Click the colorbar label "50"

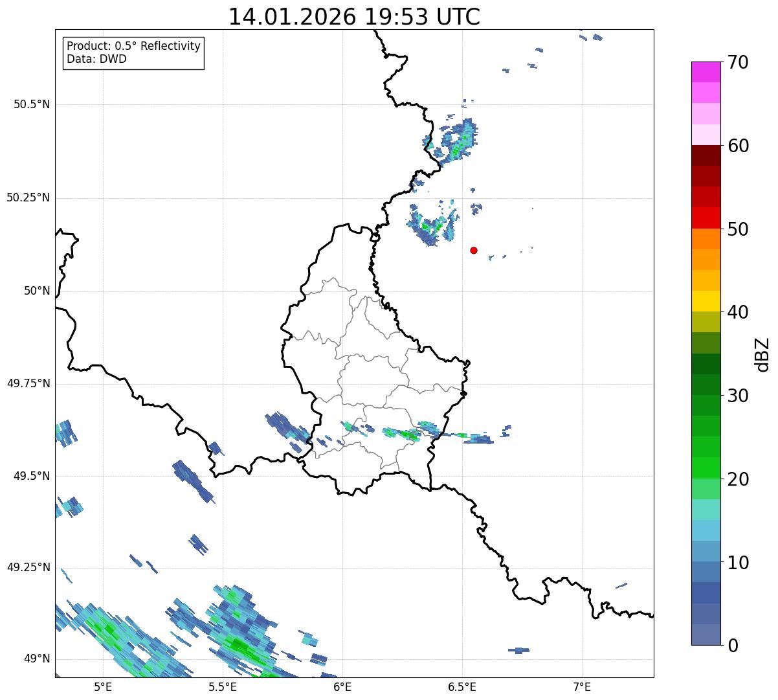point(739,229)
